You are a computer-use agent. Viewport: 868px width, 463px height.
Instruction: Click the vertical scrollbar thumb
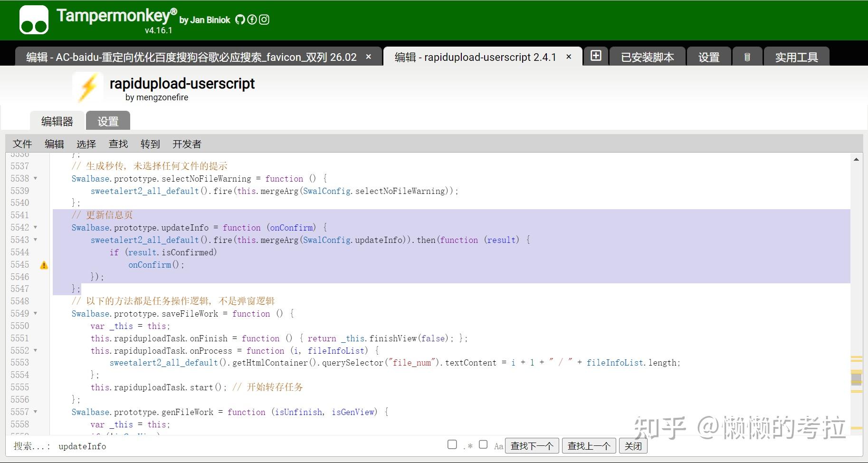click(x=856, y=379)
